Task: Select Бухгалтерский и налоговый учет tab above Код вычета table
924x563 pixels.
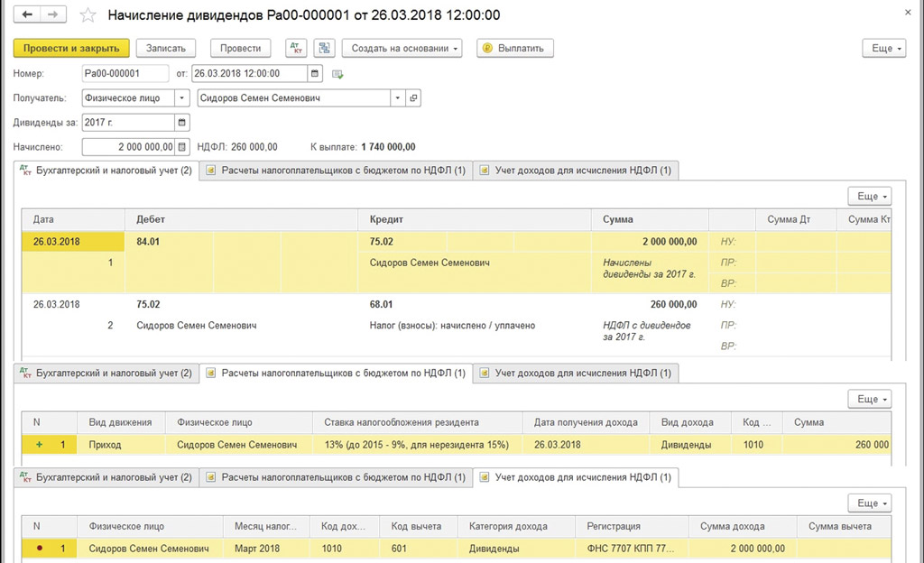Action: (106, 477)
